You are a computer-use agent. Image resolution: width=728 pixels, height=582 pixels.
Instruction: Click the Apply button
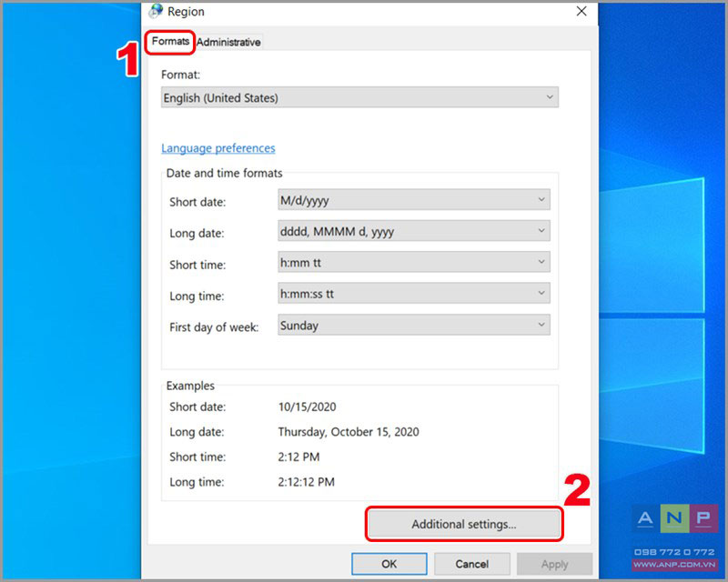(554, 564)
